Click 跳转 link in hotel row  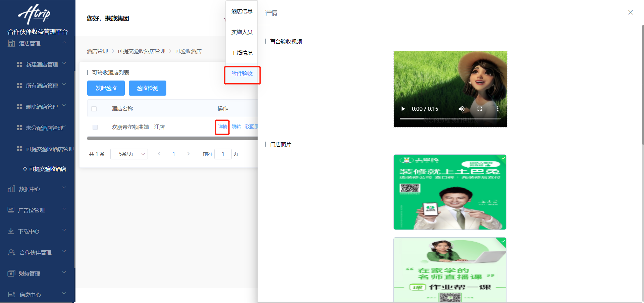(x=236, y=127)
